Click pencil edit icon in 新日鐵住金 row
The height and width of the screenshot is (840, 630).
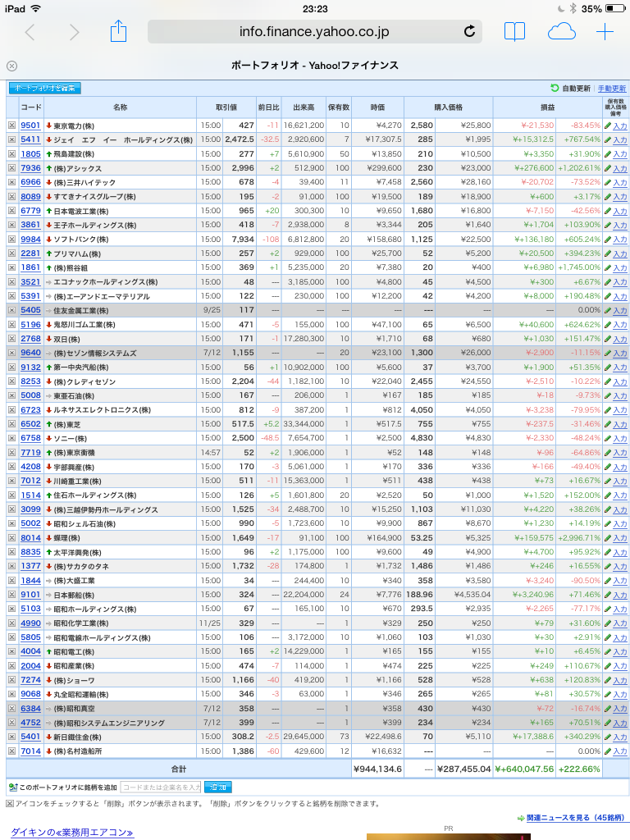(608, 737)
